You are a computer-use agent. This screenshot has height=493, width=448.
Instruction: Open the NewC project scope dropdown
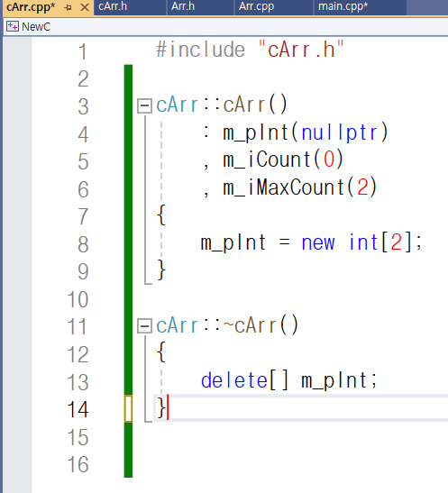(x=225, y=27)
